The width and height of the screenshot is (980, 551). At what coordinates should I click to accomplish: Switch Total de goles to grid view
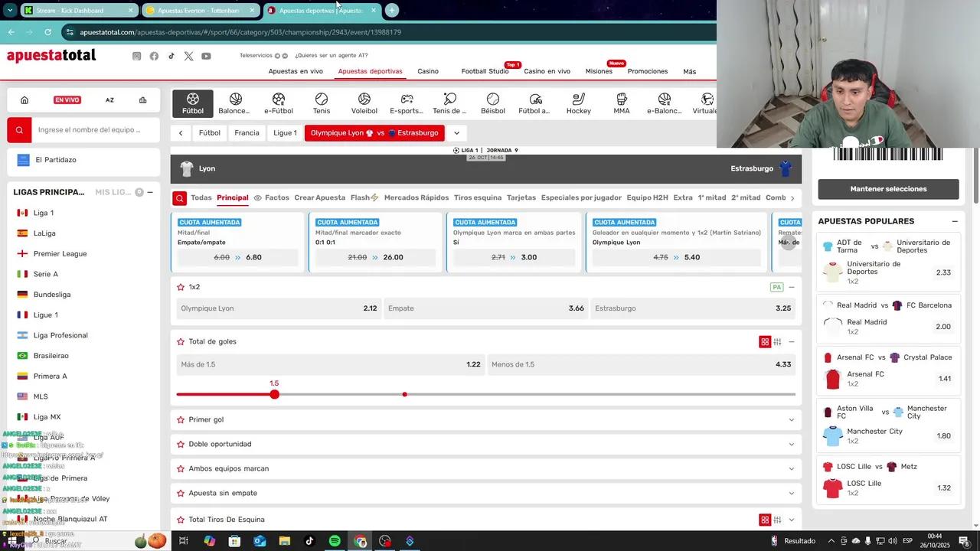click(764, 342)
